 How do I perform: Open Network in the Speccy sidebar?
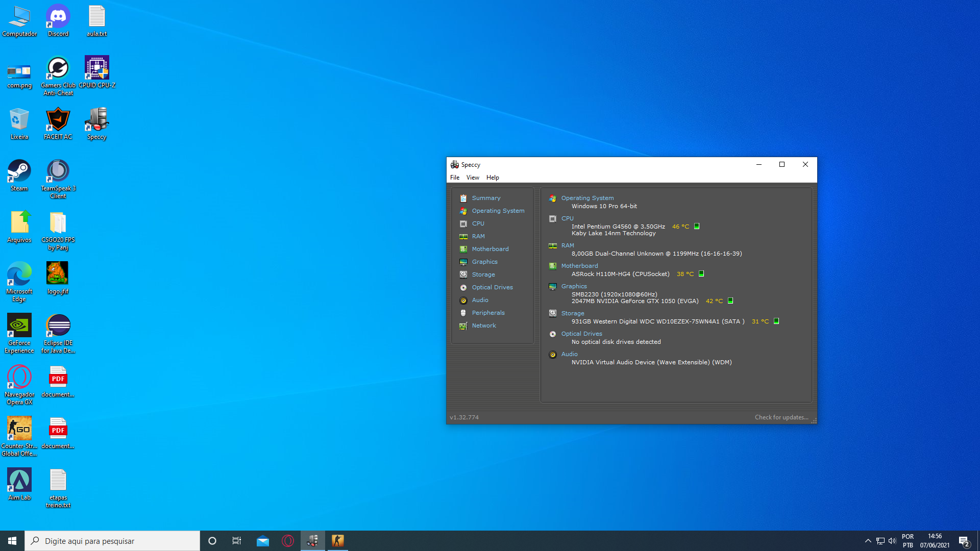pyautogui.click(x=484, y=325)
